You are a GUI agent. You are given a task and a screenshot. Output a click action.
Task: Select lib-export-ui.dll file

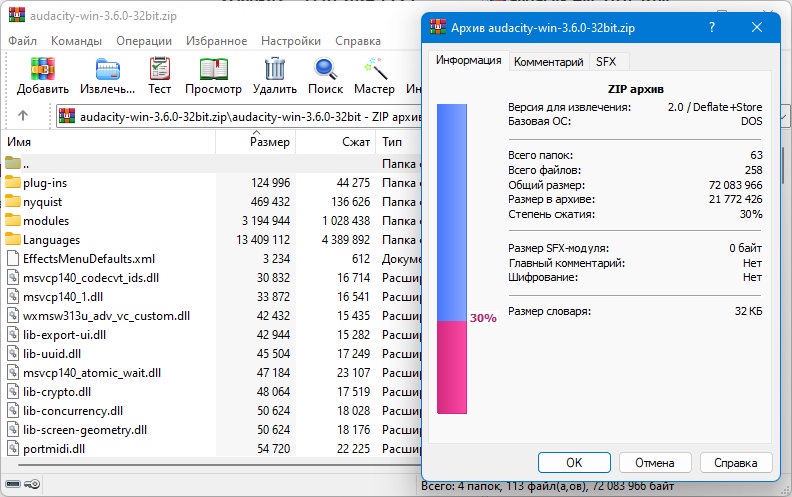click(x=64, y=335)
